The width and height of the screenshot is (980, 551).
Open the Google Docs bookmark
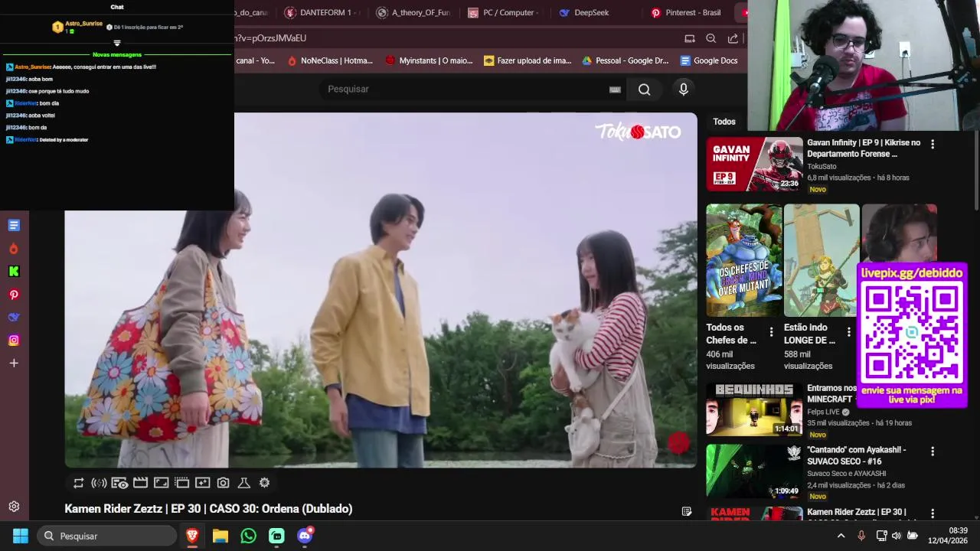coord(709,60)
